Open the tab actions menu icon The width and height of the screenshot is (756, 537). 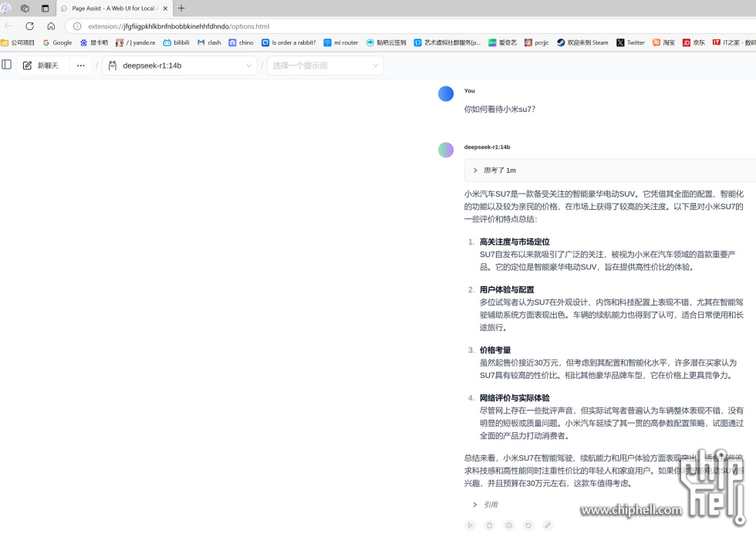pos(45,8)
